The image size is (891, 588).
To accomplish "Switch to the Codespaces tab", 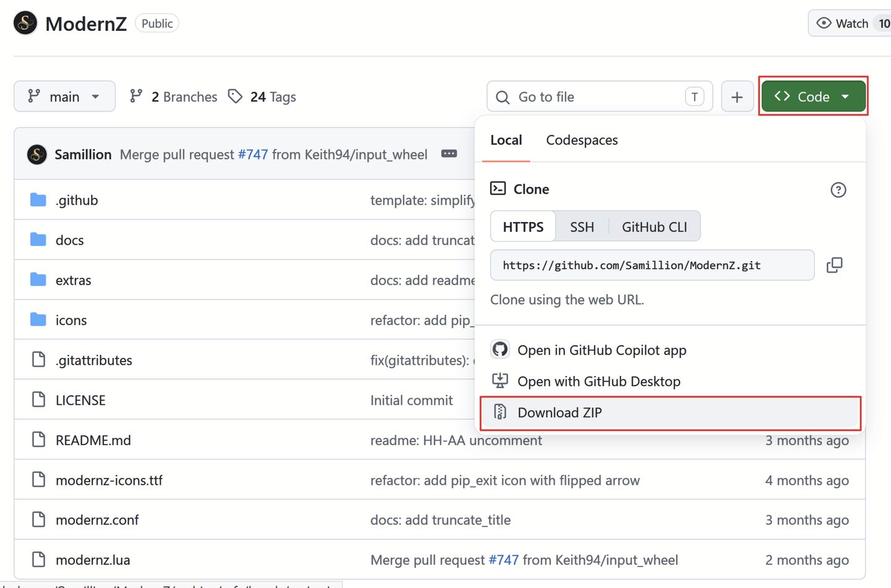I will [582, 140].
